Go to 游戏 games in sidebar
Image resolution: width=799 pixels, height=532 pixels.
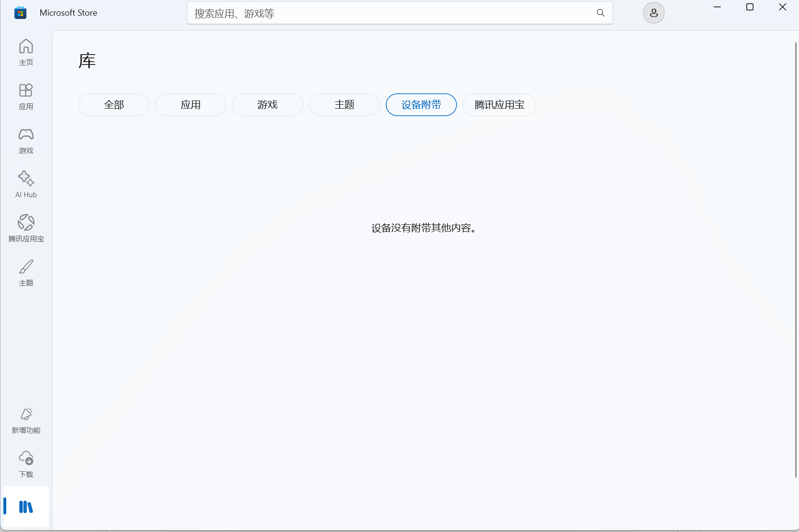click(x=26, y=140)
